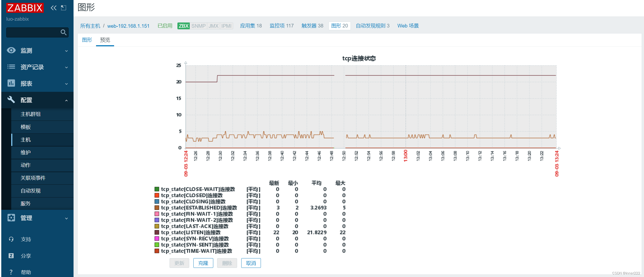Viewport: 644px width, 277px height.
Task: Click the 克隆 button
Action: [x=203, y=263]
